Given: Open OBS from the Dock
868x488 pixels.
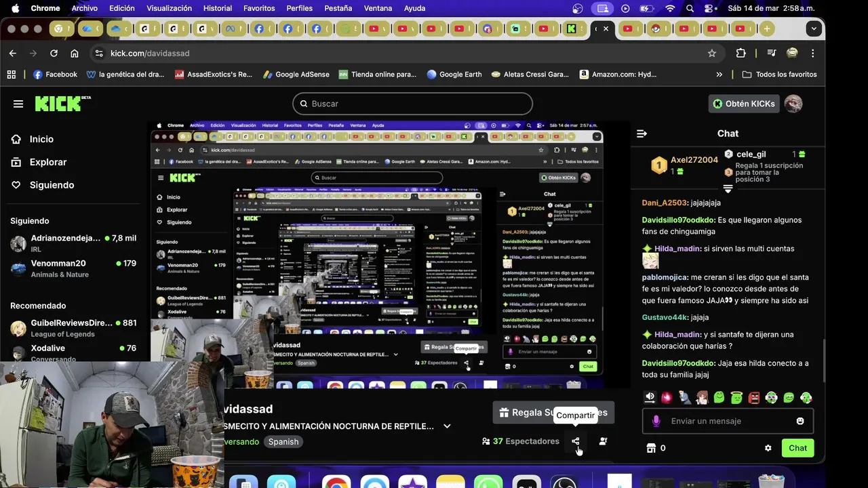Looking at the screenshot, I should [564, 483].
